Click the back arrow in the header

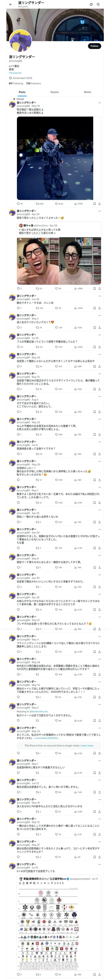(x=11, y=5)
